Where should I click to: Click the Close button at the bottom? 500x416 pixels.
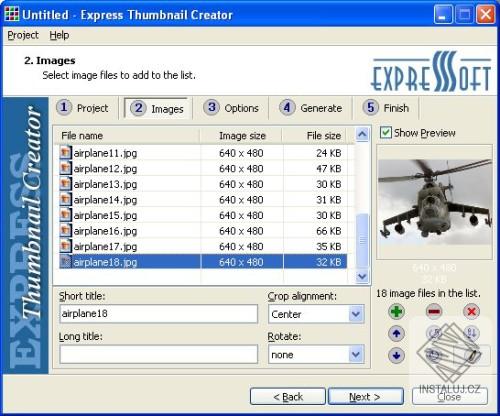coord(450,397)
